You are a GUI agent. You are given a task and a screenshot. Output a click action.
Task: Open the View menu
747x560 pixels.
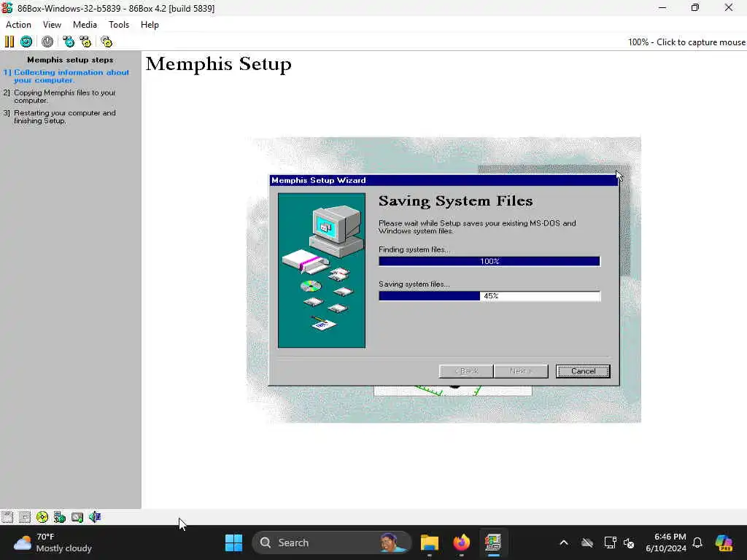click(x=52, y=25)
